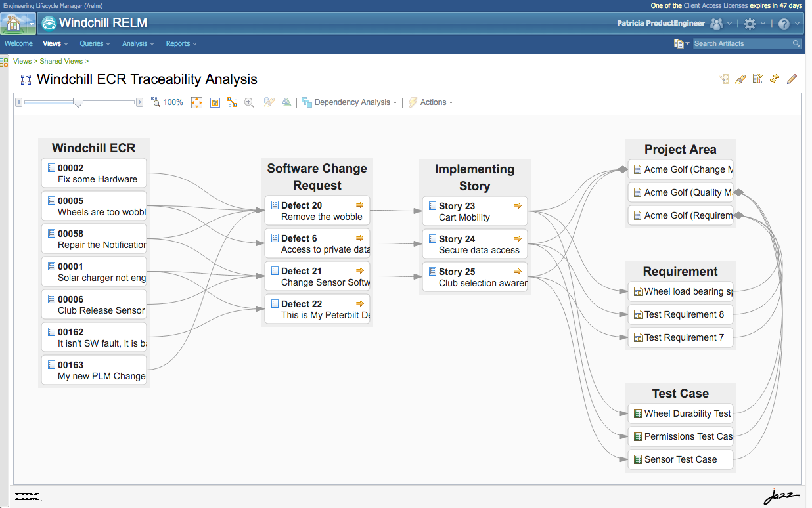This screenshot has height=508, width=812.
Task: Click the arrow icon on Defect 20
Action: [x=359, y=205]
